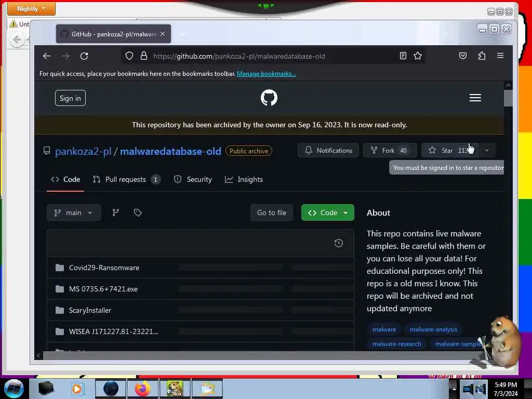Screen dimensions: 532x399
Task: Switch to the Pull requests tab
Action: point(127,179)
